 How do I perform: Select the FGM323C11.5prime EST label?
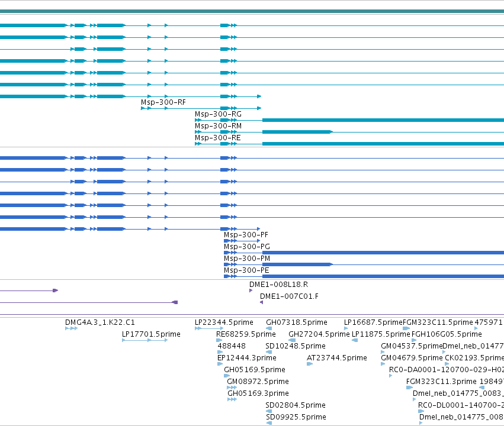tap(438, 322)
